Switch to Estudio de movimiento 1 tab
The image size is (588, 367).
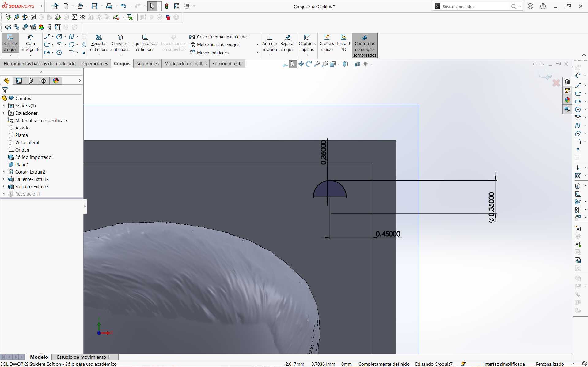83,357
